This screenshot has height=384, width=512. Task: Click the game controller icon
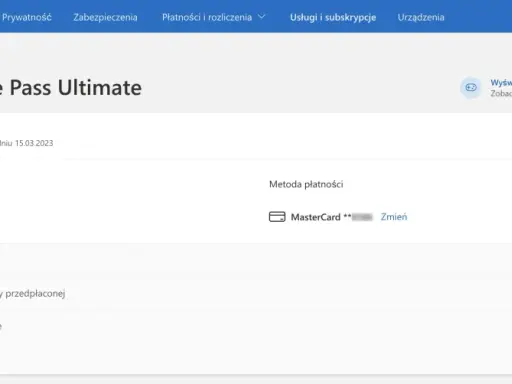(x=471, y=88)
